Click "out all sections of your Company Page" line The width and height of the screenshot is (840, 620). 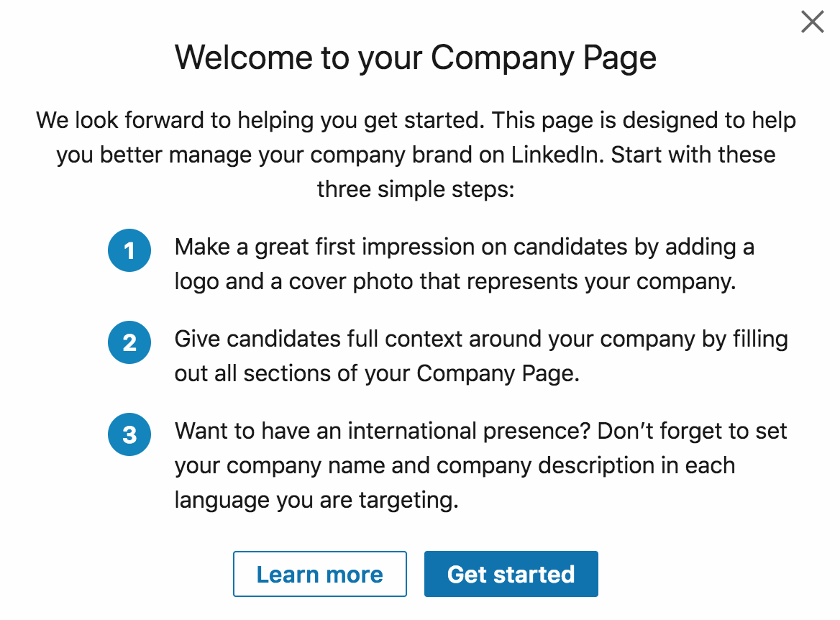[376, 373]
